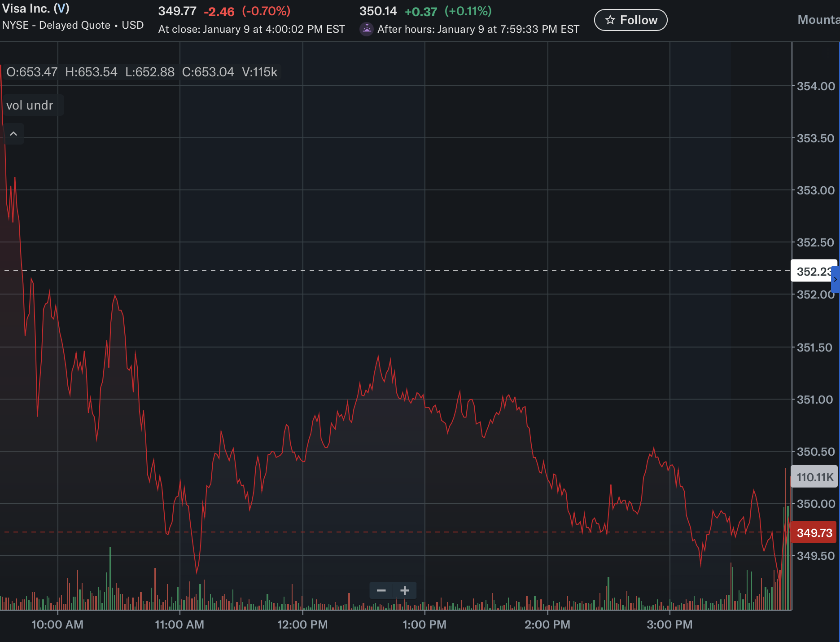Click the 349.73 current price label
840x642 pixels.
tap(814, 532)
